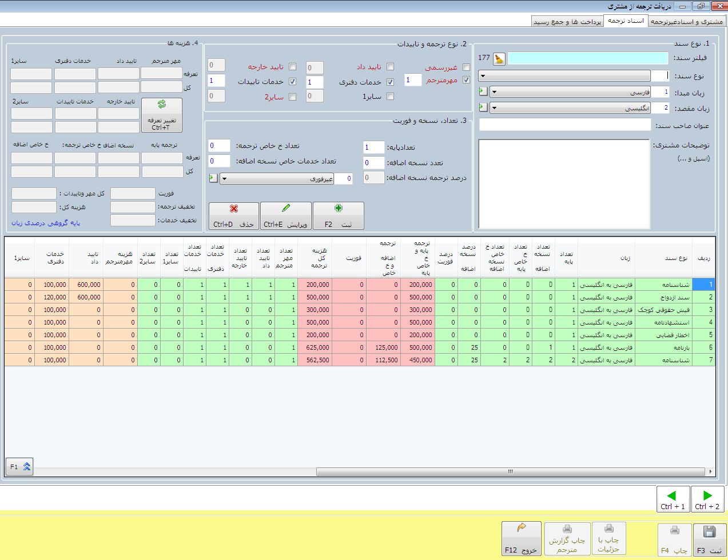Click the green left arrow Ctrl+1 button

[x=673, y=499]
